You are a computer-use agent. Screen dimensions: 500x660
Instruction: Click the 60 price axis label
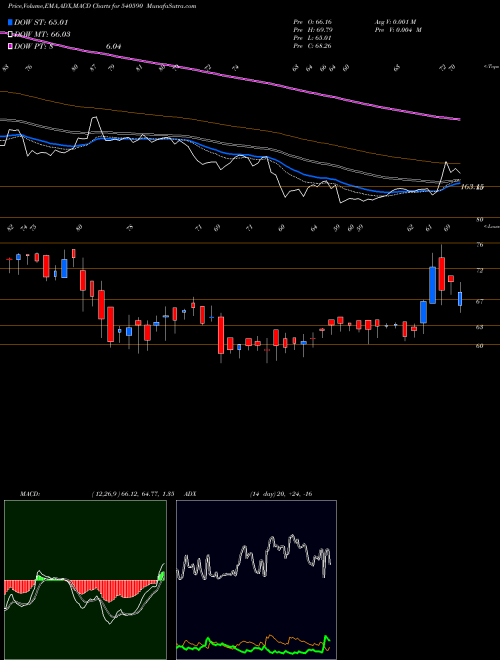(480, 346)
